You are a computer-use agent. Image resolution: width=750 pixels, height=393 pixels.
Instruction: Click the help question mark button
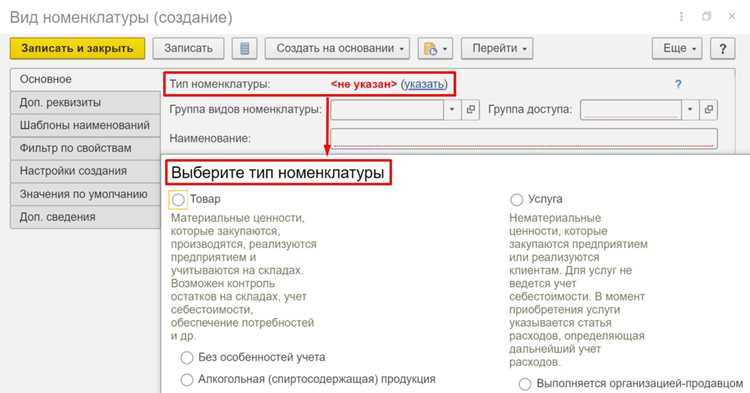coord(723,49)
